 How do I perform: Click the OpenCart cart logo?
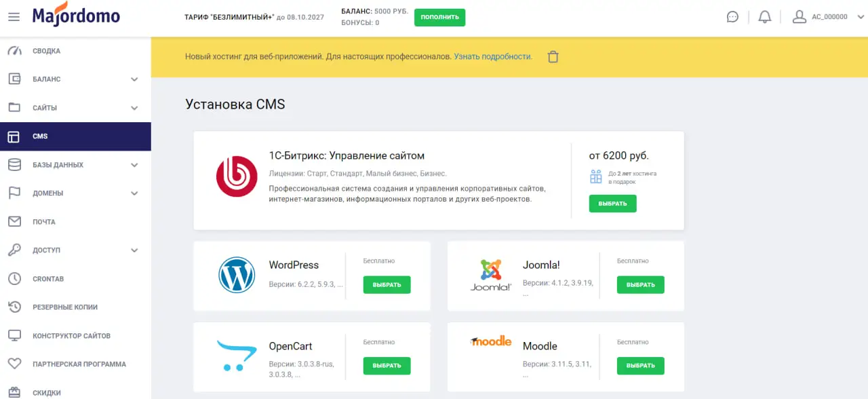coord(237,356)
